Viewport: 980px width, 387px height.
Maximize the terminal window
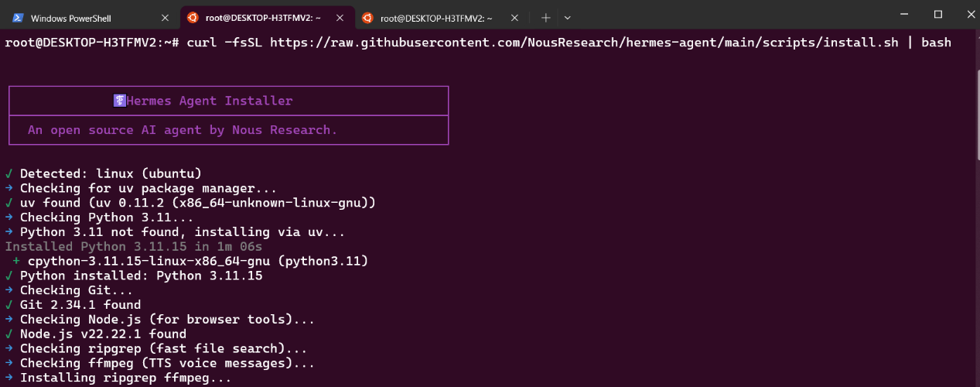pyautogui.click(x=937, y=14)
